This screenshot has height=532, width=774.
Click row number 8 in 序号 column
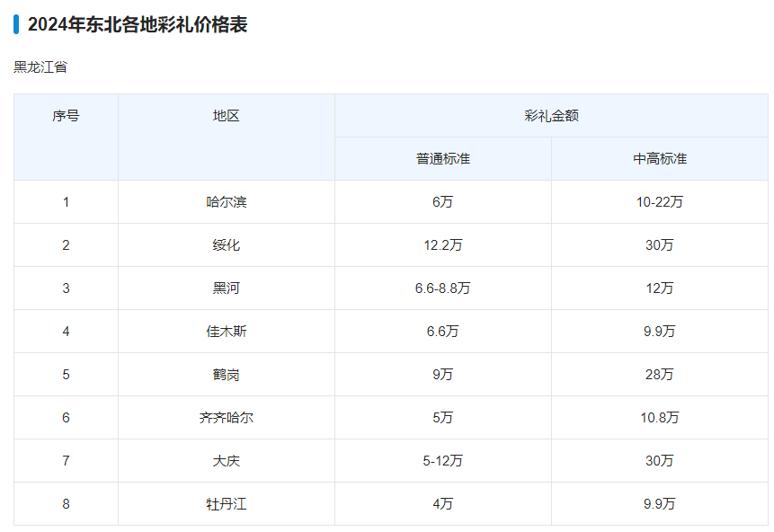click(x=66, y=504)
